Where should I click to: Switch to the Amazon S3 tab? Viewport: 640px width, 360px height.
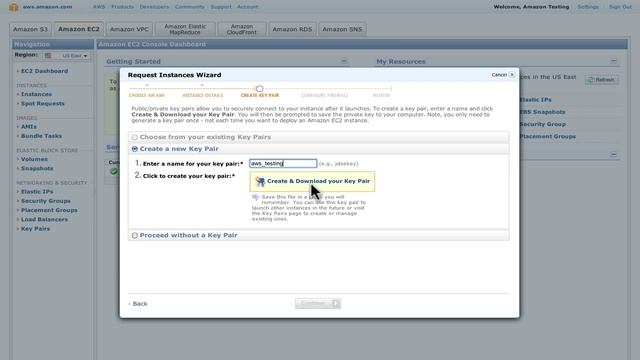coord(30,29)
